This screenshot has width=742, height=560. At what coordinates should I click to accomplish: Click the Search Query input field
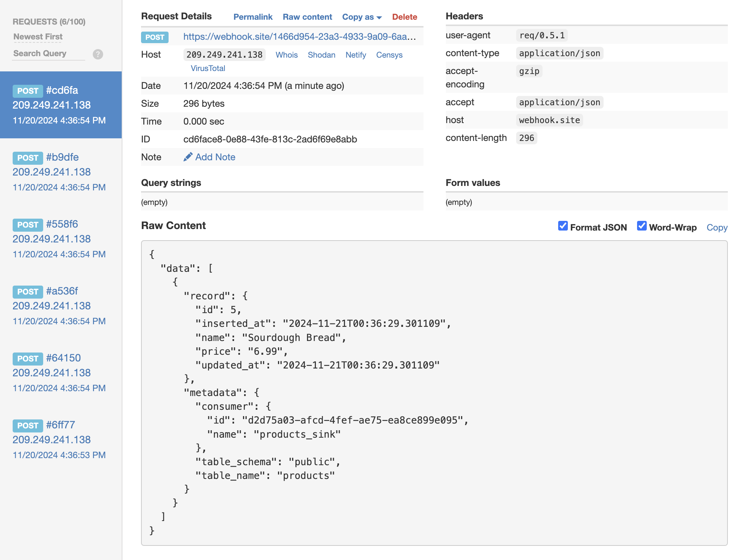pos(48,54)
